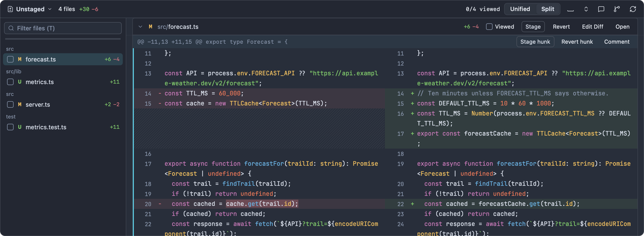
Task: Check the metrics.test.ts file checkbox
Action: [x=10, y=127]
